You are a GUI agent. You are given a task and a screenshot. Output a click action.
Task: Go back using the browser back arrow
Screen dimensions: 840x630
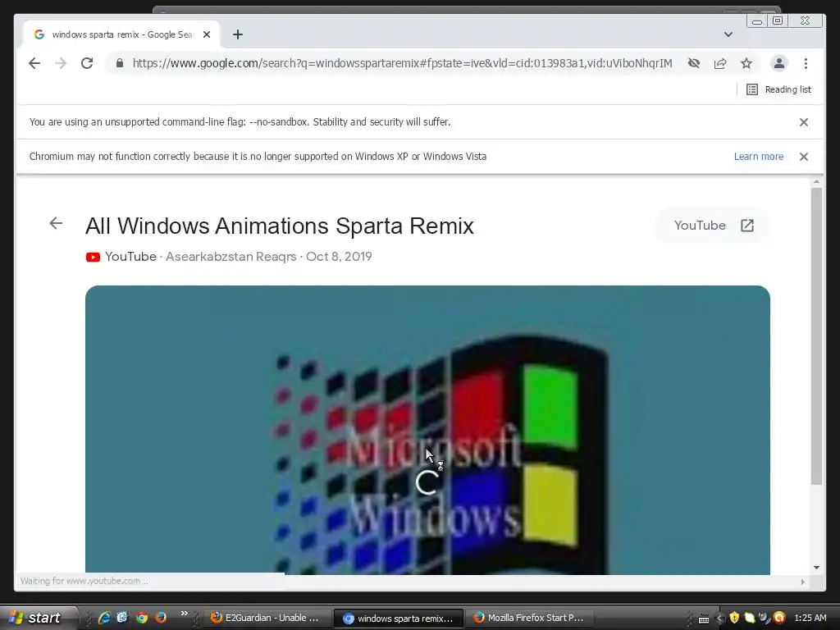click(x=34, y=63)
